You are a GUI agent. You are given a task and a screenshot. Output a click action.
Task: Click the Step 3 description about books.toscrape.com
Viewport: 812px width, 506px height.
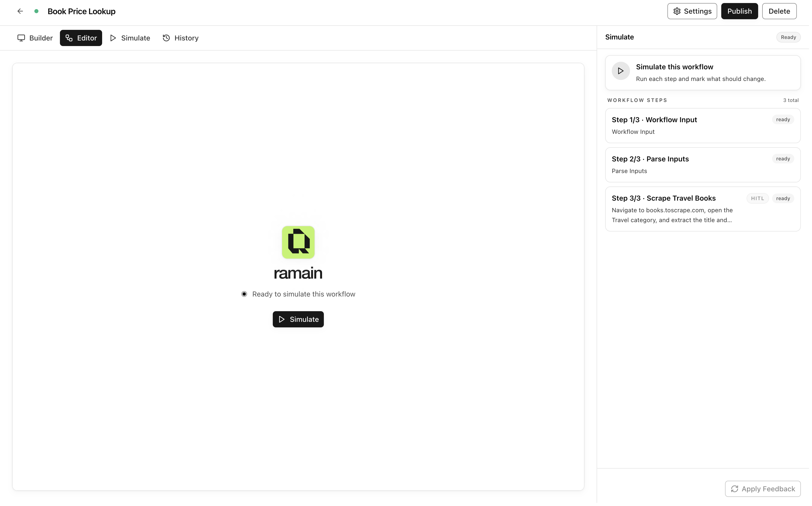coord(675,216)
